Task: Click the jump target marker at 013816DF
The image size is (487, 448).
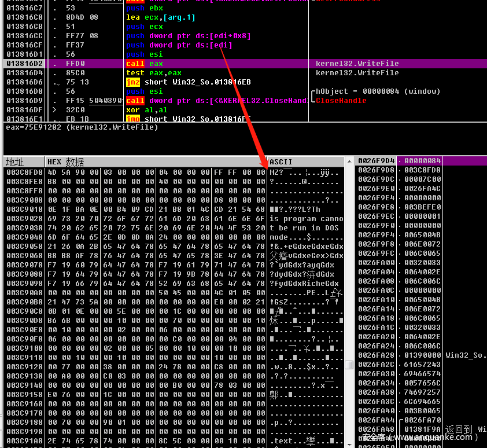Action: 53,110
